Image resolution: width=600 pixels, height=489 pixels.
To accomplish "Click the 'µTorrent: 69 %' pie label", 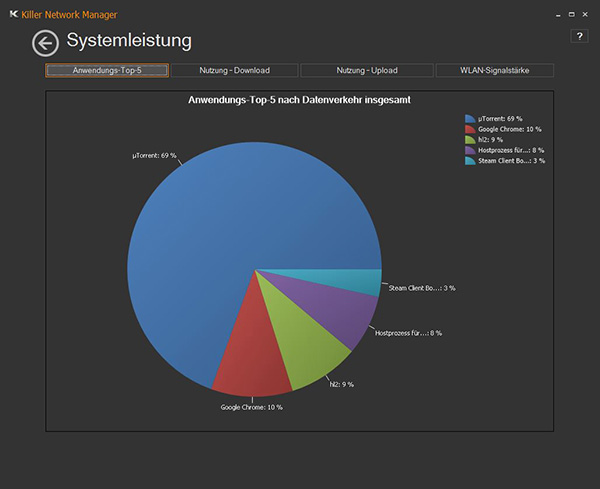I will (154, 155).
